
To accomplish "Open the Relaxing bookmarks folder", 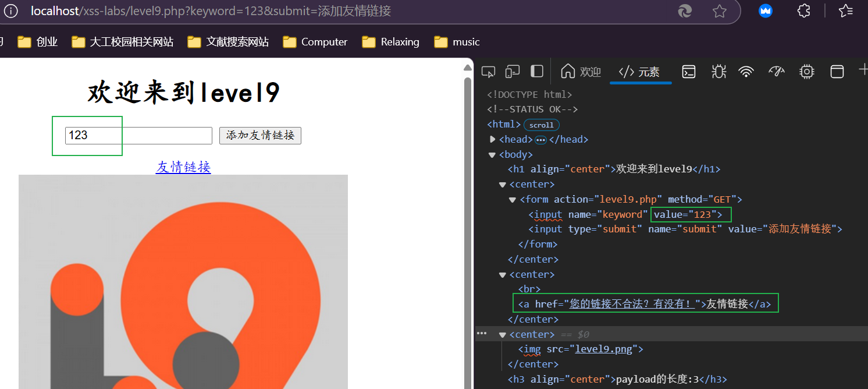I will (x=391, y=42).
